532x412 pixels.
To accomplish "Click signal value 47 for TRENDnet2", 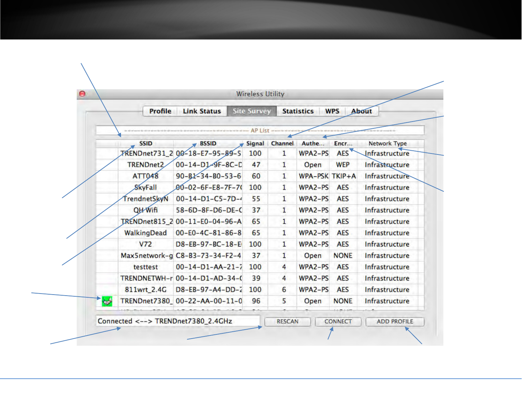I will 256,165.
